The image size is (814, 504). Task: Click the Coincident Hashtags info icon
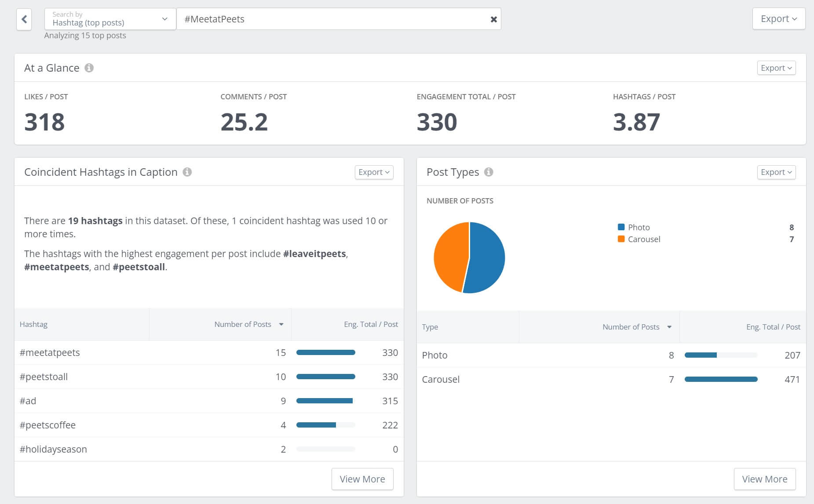[188, 172]
